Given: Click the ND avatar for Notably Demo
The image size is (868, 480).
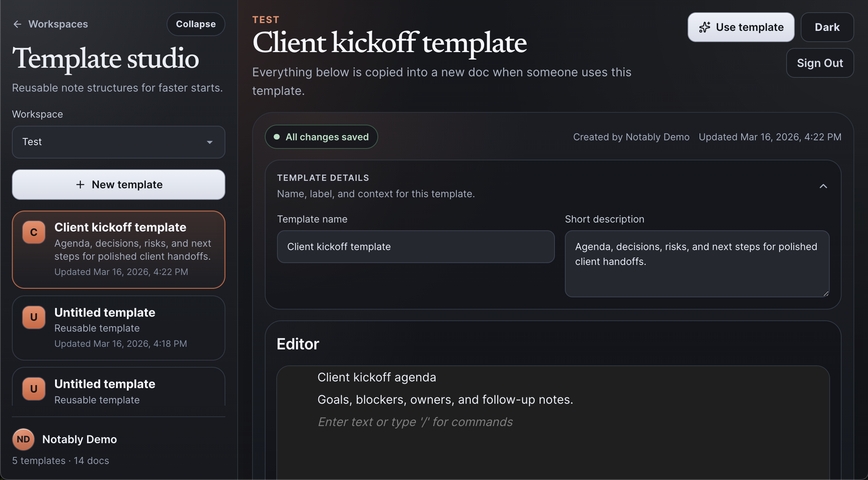Looking at the screenshot, I should [23, 439].
